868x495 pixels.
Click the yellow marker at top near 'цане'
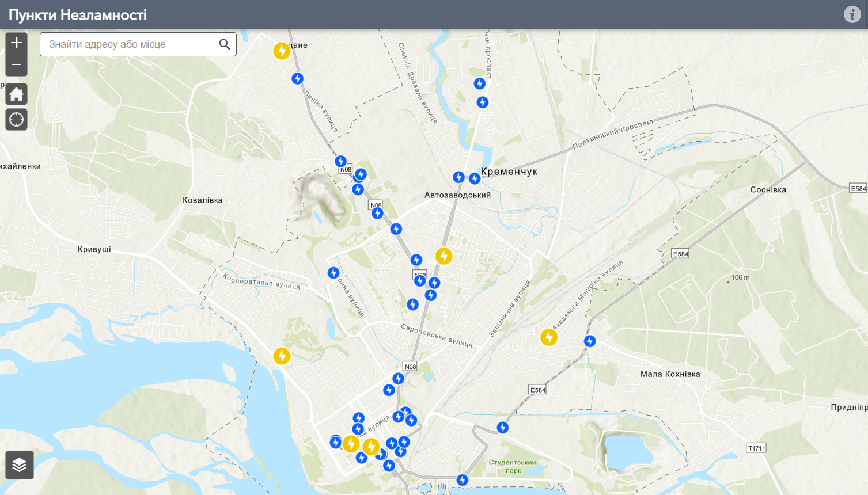[282, 51]
